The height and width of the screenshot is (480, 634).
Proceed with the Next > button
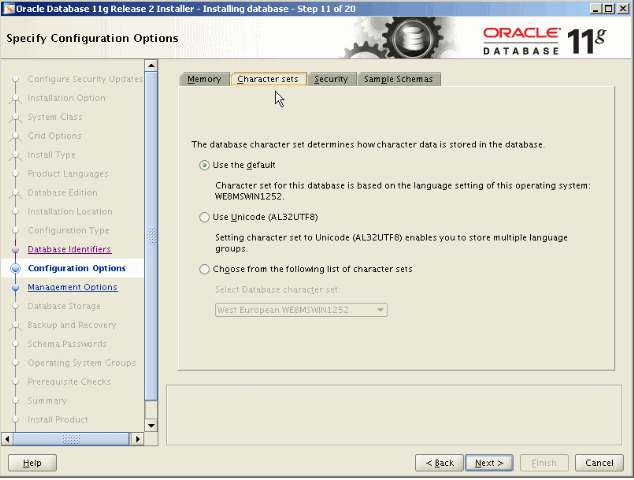489,463
